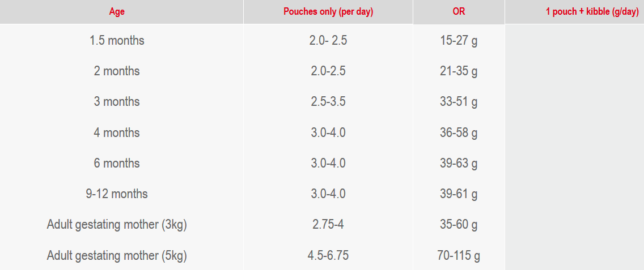The width and height of the screenshot is (644, 270).
Task: Click the 1.5 months row label
Action: pos(117,41)
